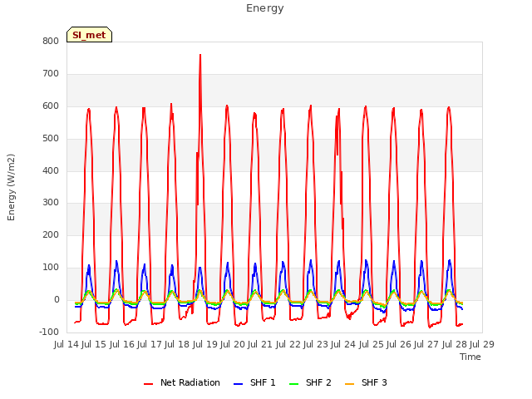Click the Jul 15 x-axis tick label
The image size is (532, 399).
tap(94, 344)
